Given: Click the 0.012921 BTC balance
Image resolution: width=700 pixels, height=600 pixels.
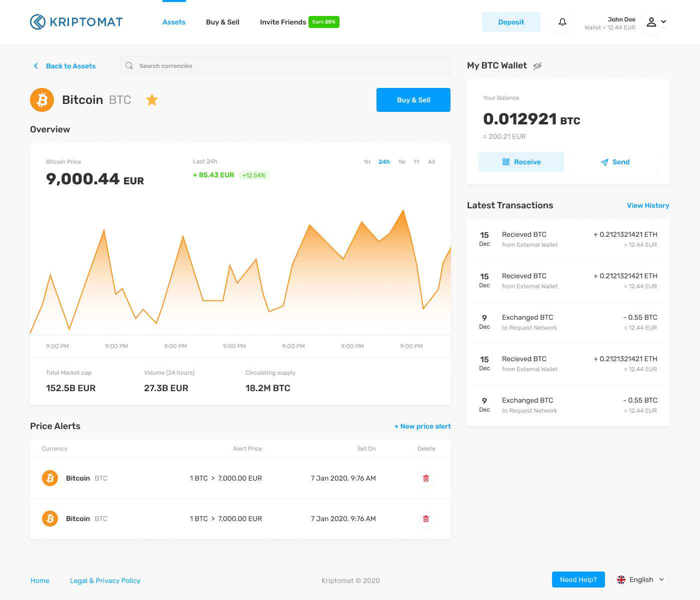Looking at the screenshot, I should (531, 119).
